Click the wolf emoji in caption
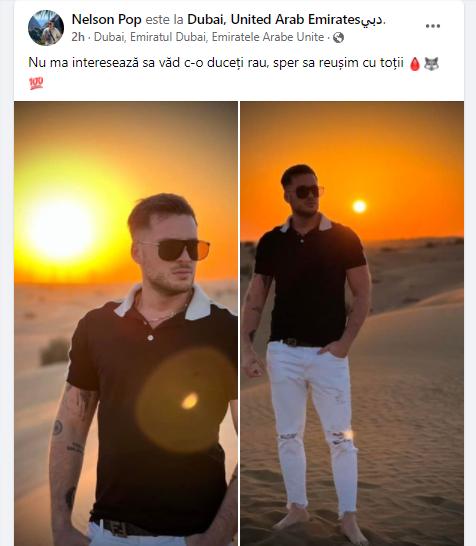 coord(431,64)
